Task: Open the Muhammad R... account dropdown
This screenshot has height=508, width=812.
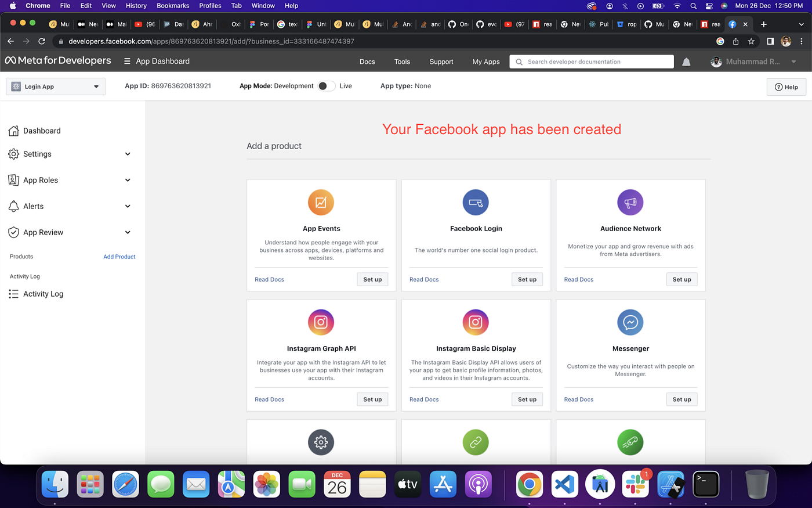Action: point(754,62)
